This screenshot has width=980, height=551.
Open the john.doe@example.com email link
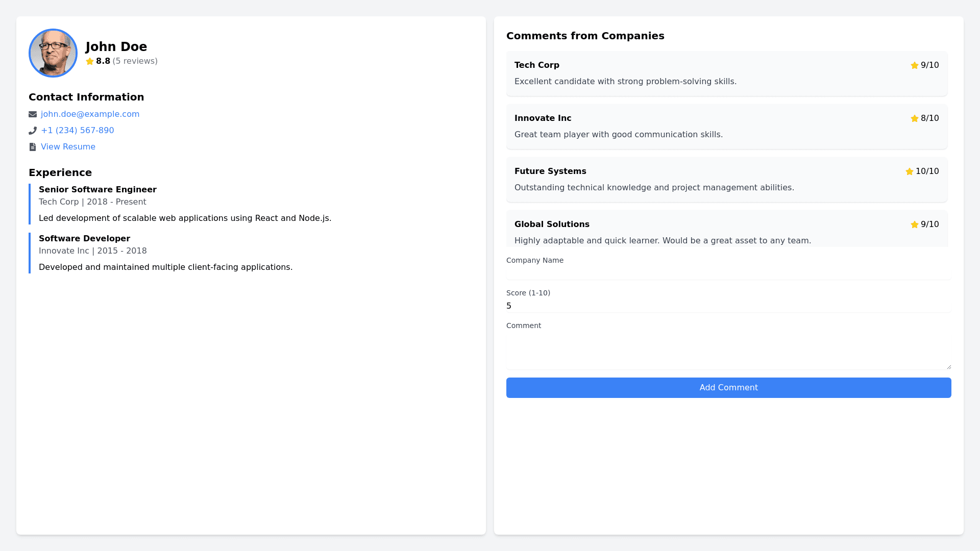pos(90,114)
